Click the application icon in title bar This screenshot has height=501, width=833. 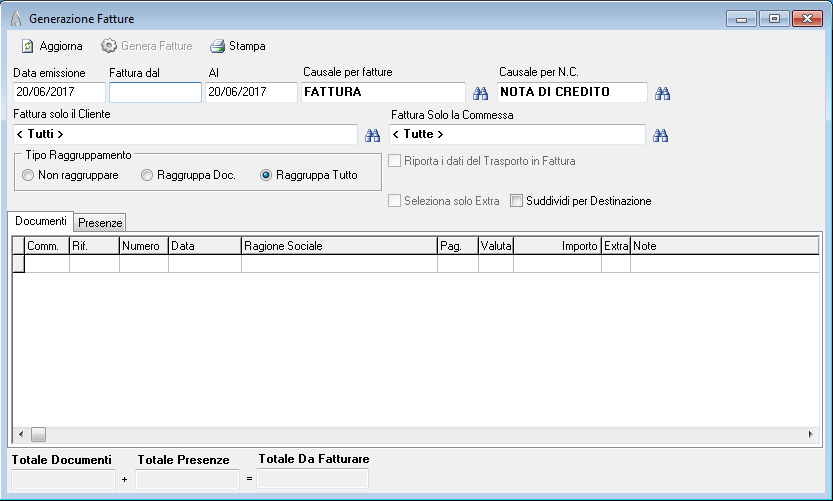pyautogui.click(x=15, y=19)
